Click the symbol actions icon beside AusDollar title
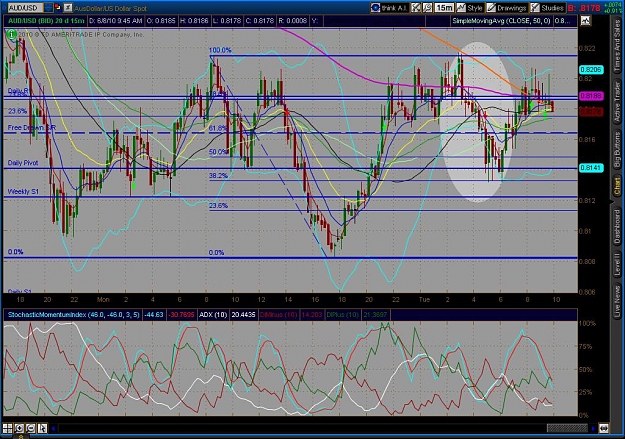625x439 pixels. tap(68, 8)
